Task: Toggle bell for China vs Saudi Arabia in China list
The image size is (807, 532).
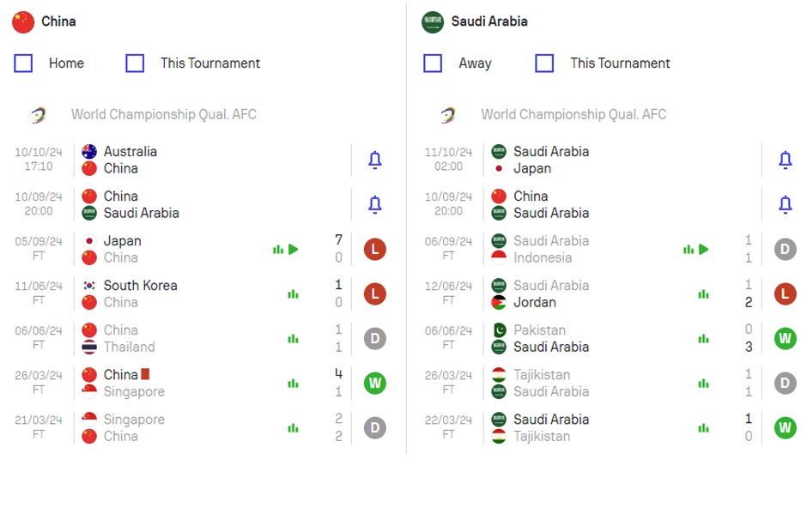Action: pos(375,205)
